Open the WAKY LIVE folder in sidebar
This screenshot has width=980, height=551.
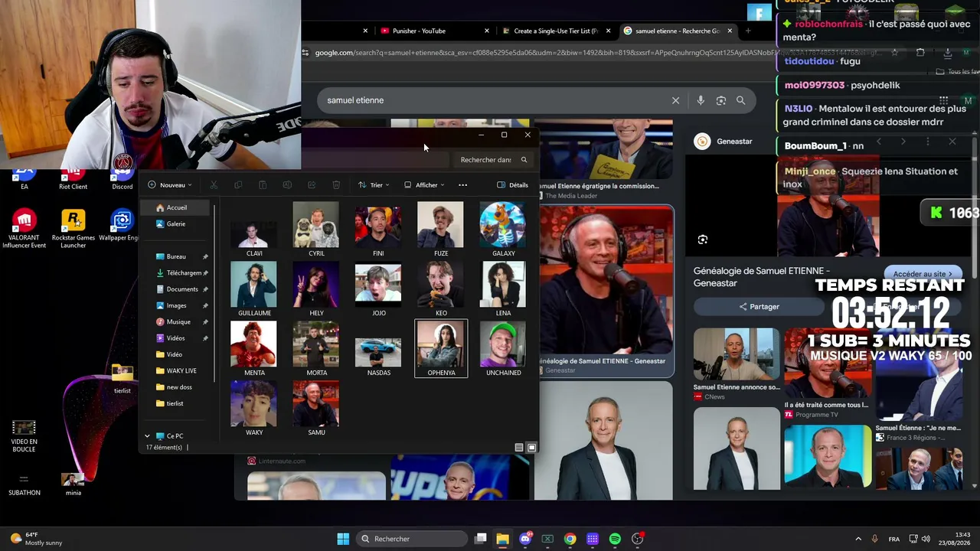point(177,371)
